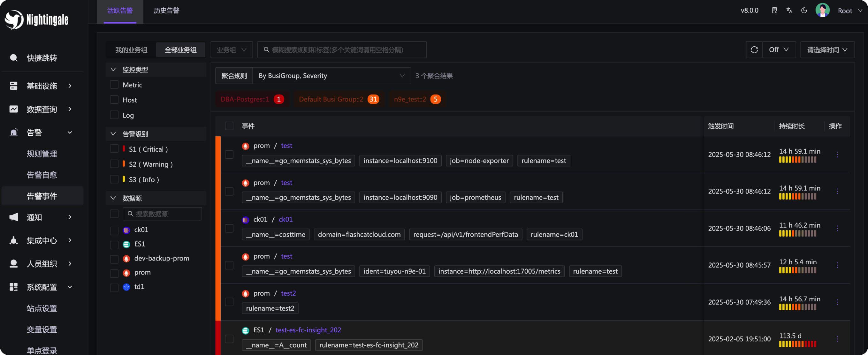Click the refresh icon button
The height and width of the screenshot is (355, 868).
[x=754, y=50]
